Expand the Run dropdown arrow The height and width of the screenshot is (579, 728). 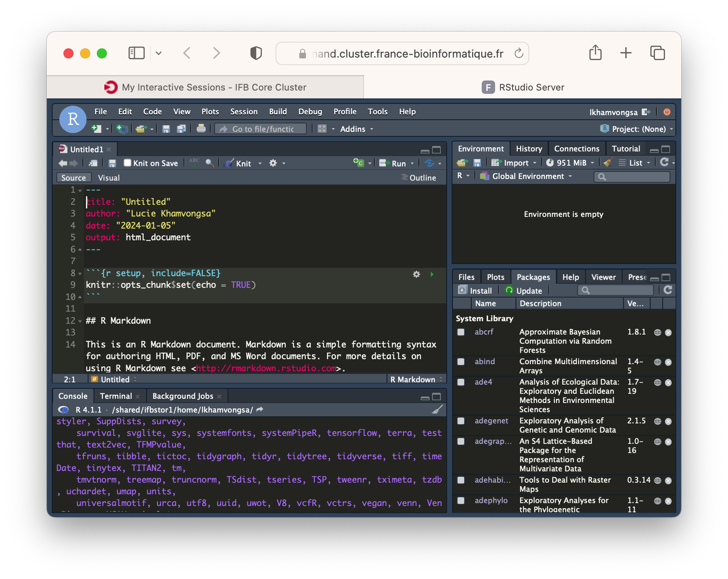point(412,164)
